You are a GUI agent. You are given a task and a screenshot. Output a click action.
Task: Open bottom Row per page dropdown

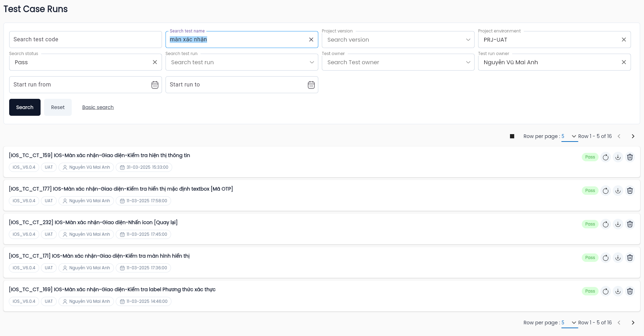coord(570,323)
